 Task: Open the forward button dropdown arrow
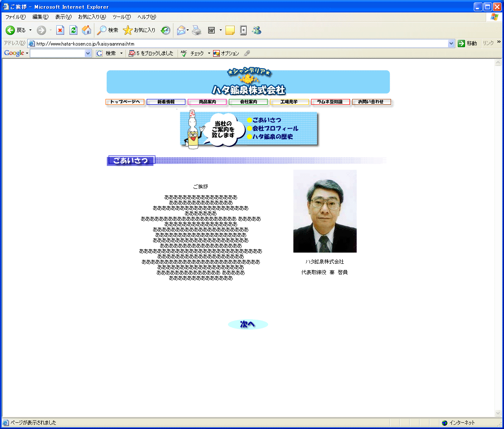[x=50, y=30]
